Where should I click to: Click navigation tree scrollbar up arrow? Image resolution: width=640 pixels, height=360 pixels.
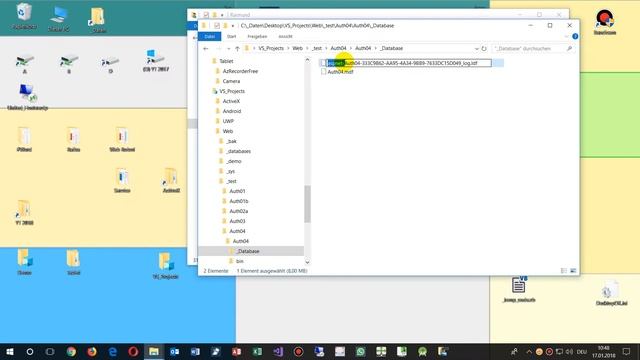[x=307, y=60]
